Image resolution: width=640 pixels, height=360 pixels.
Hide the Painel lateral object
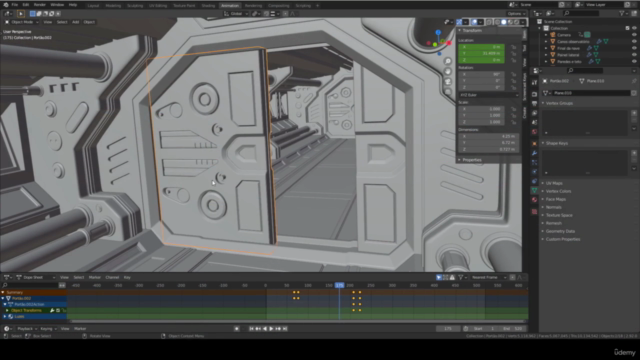coord(634,55)
